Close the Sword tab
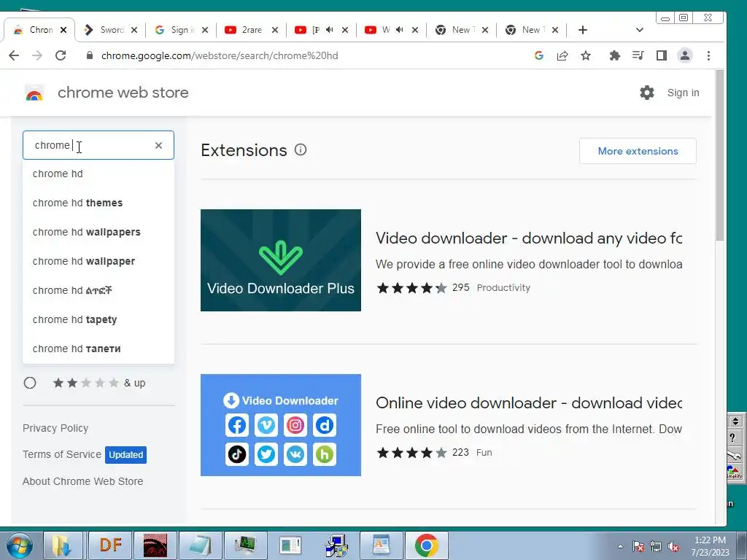The width and height of the screenshot is (747, 560). (x=134, y=30)
